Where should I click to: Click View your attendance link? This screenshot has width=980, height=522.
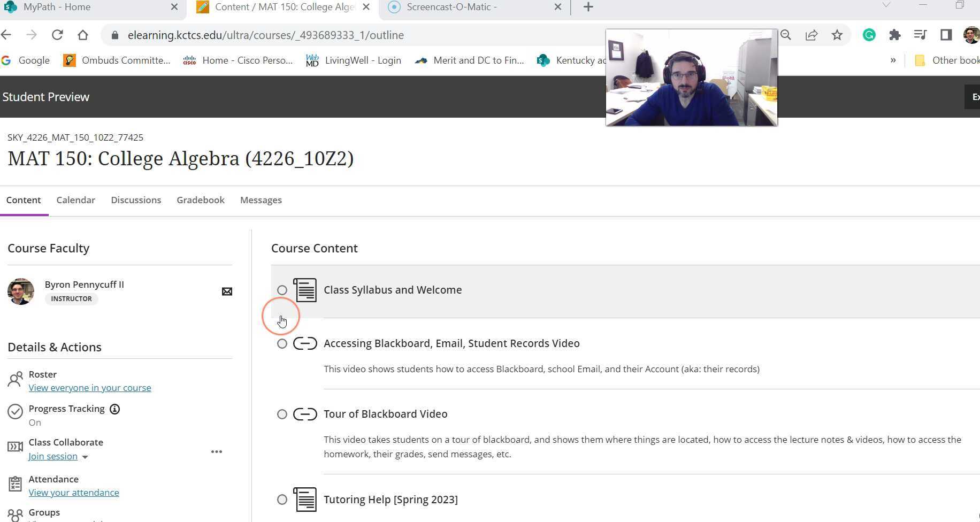74,492
